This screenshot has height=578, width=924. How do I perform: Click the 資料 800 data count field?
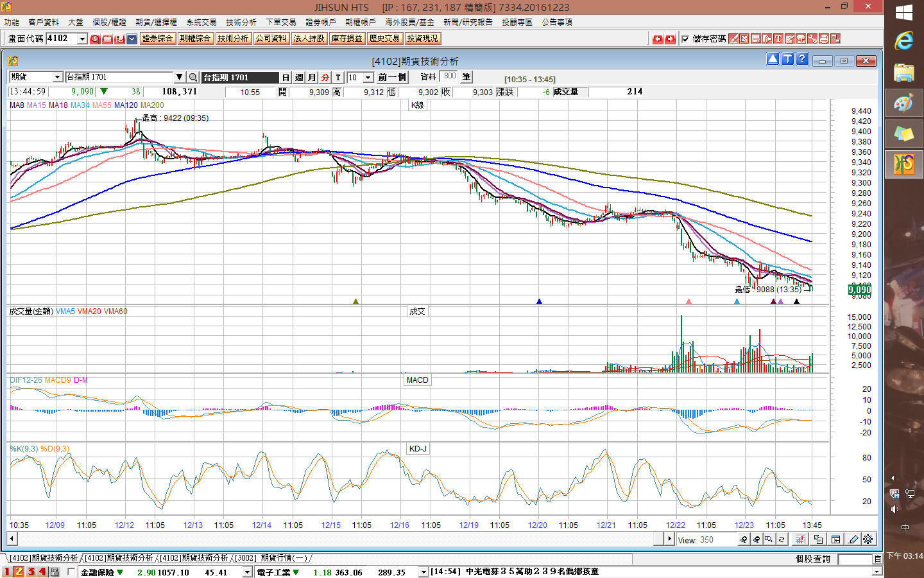coord(450,76)
